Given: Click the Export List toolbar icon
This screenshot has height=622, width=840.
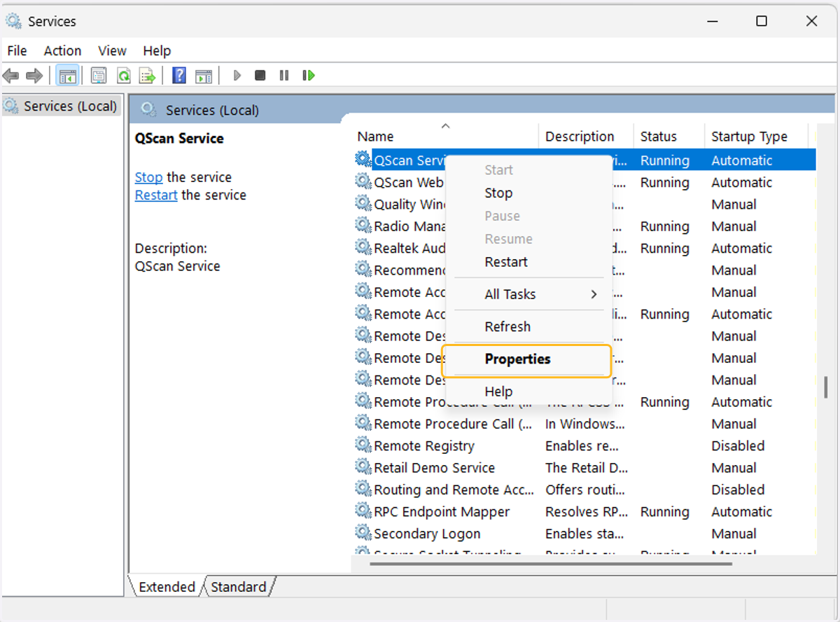Looking at the screenshot, I should click(x=147, y=75).
